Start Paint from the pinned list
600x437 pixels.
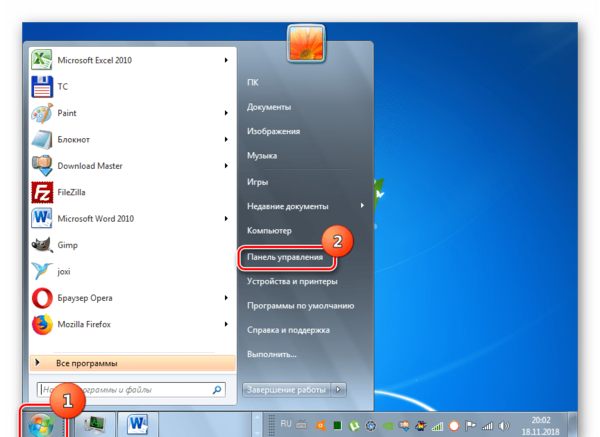click(42, 113)
